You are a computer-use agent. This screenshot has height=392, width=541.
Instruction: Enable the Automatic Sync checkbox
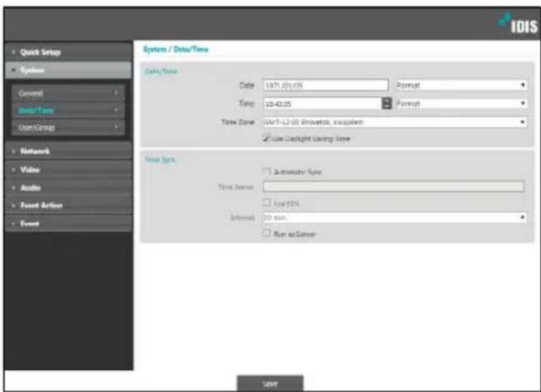(266, 171)
